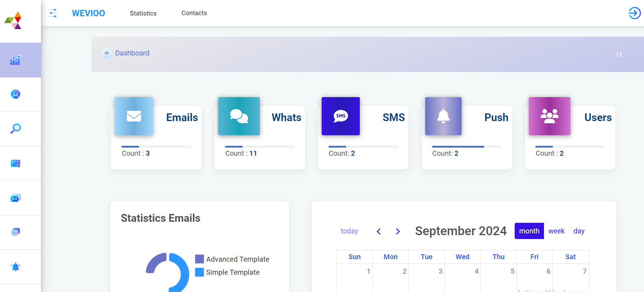Click the Emails count card
This screenshot has width=644, height=292.
pyautogui.click(x=156, y=137)
